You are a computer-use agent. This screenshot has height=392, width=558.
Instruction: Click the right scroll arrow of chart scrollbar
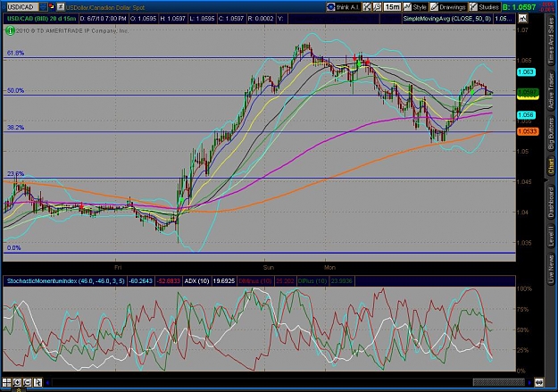[x=529, y=383]
